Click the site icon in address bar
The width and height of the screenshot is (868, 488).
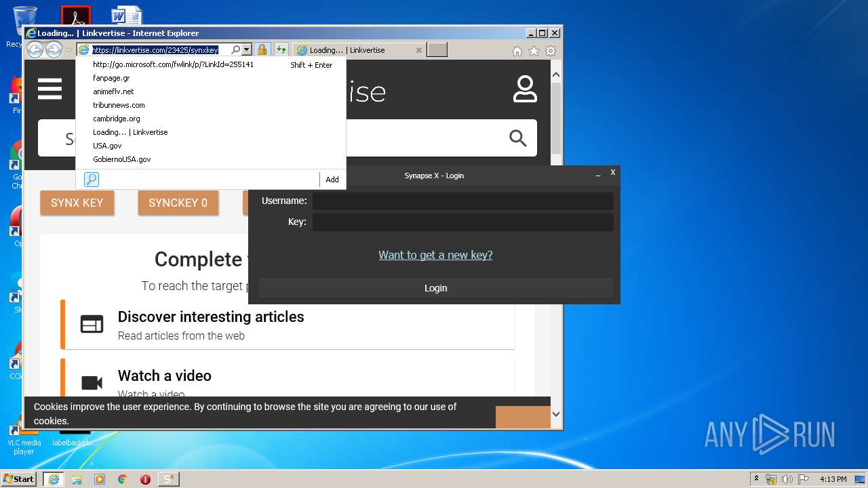(83, 50)
